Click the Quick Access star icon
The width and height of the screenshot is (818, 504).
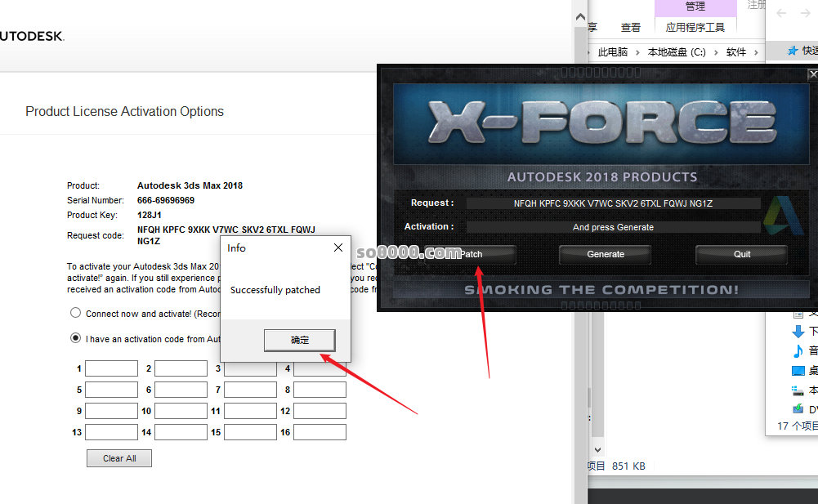point(792,51)
